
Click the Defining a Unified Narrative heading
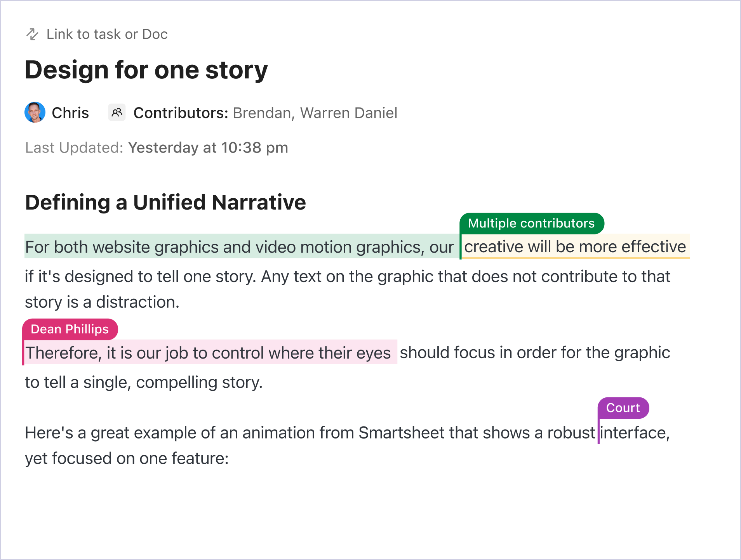point(165,202)
